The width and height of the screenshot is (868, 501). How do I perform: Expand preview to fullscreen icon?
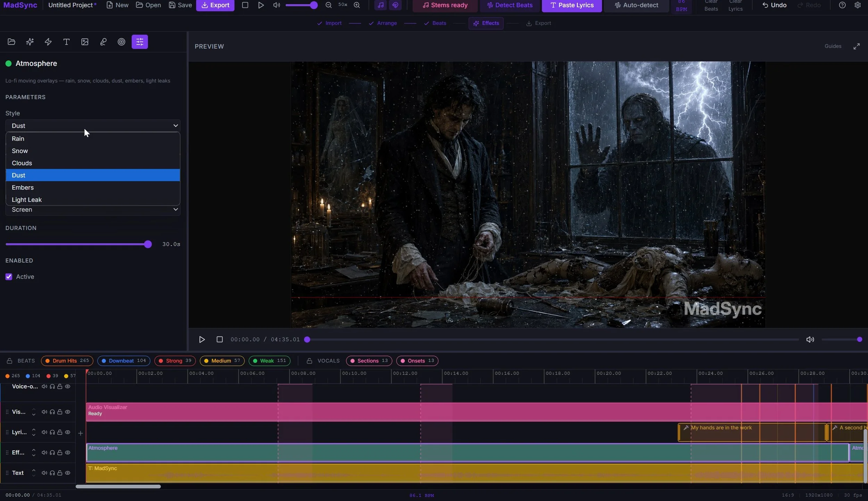(857, 46)
